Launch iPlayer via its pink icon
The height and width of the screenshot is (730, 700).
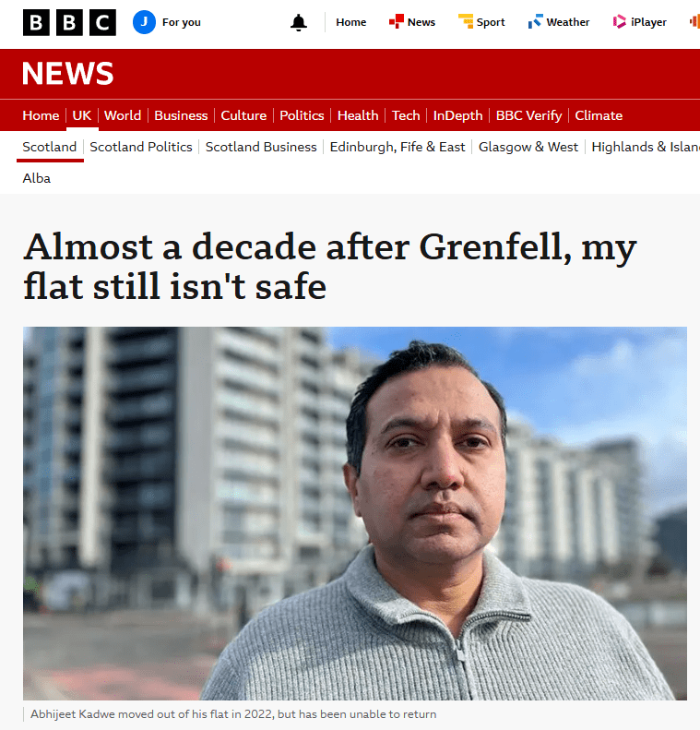point(620,22)
